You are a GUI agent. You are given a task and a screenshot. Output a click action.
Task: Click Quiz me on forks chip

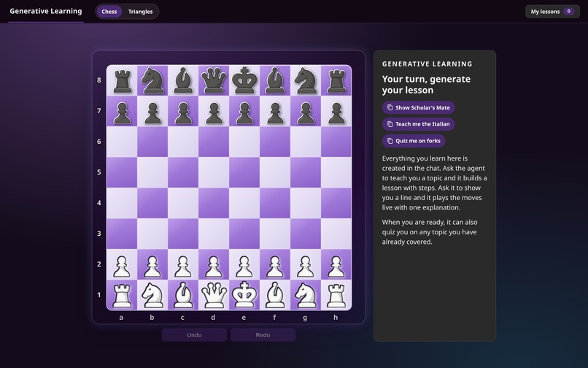point(414,141)
